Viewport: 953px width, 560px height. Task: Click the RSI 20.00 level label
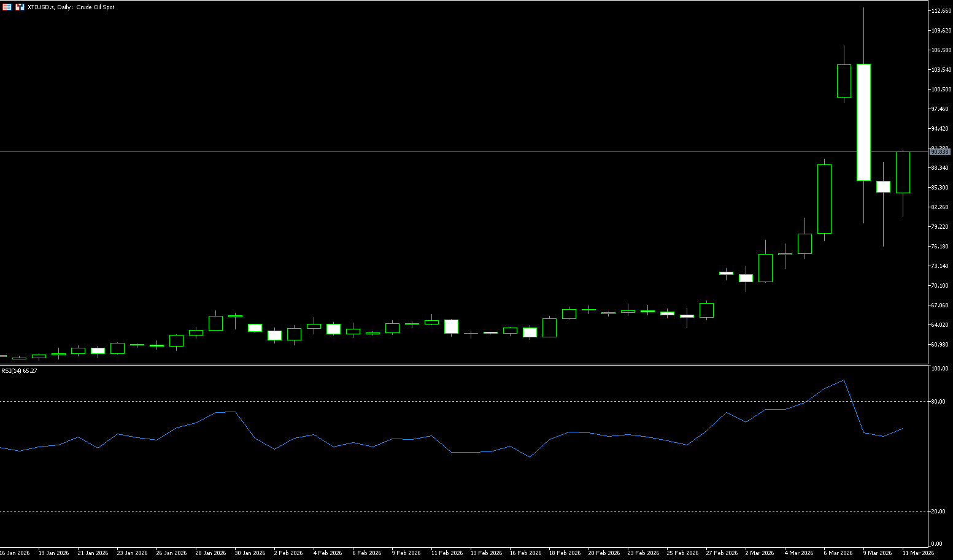click(938, 512)
